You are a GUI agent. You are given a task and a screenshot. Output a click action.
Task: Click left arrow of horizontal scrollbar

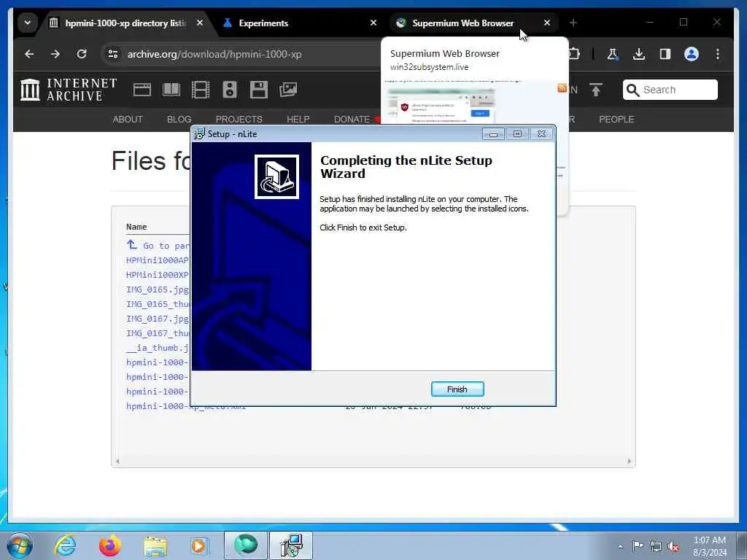[x=117, y=461]
